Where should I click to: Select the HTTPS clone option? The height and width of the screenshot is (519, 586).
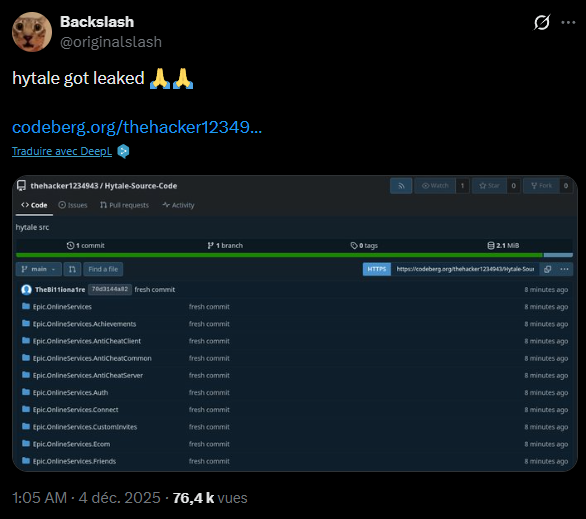(x=377, y=269)
